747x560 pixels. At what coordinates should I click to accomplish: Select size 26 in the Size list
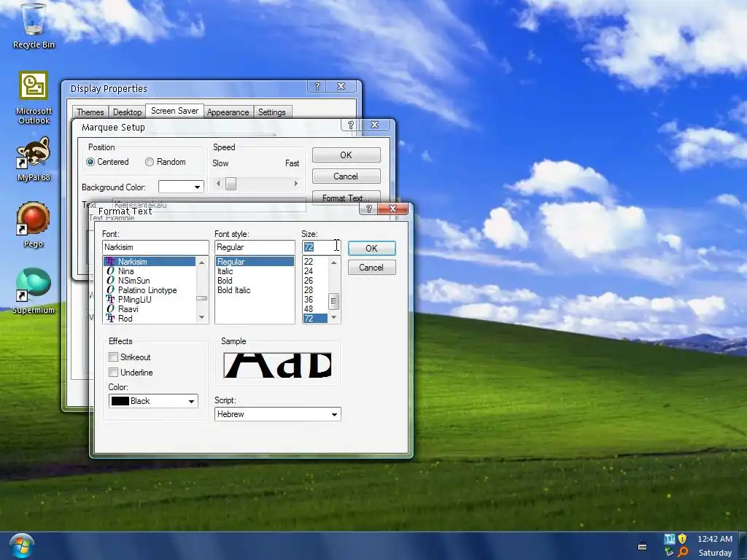(x=315, y=281)
